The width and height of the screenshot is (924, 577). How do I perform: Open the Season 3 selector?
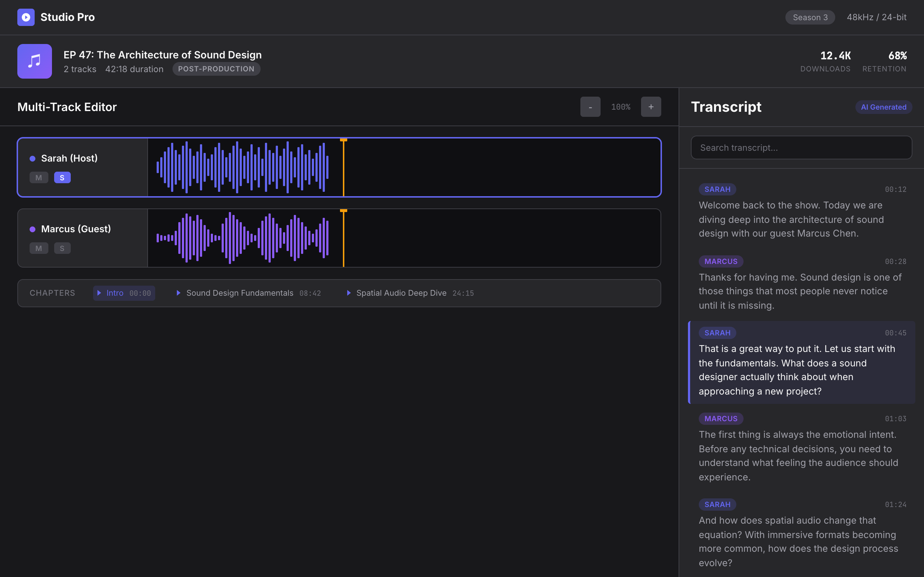coord(810,17)
